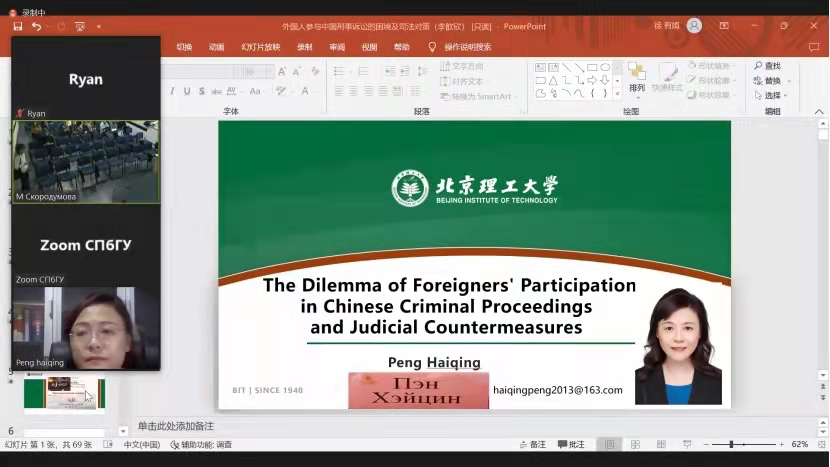Open the 视图 (View) tab
The image size is (830, 467).
(369, 47)
